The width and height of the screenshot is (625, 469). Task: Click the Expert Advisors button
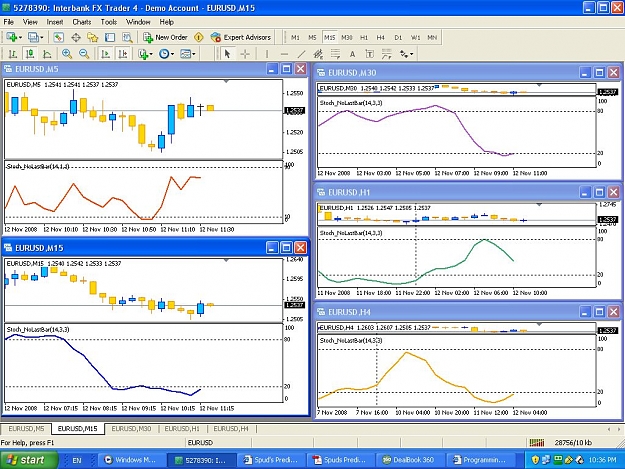pyautogui.click(x=241, y=37)
